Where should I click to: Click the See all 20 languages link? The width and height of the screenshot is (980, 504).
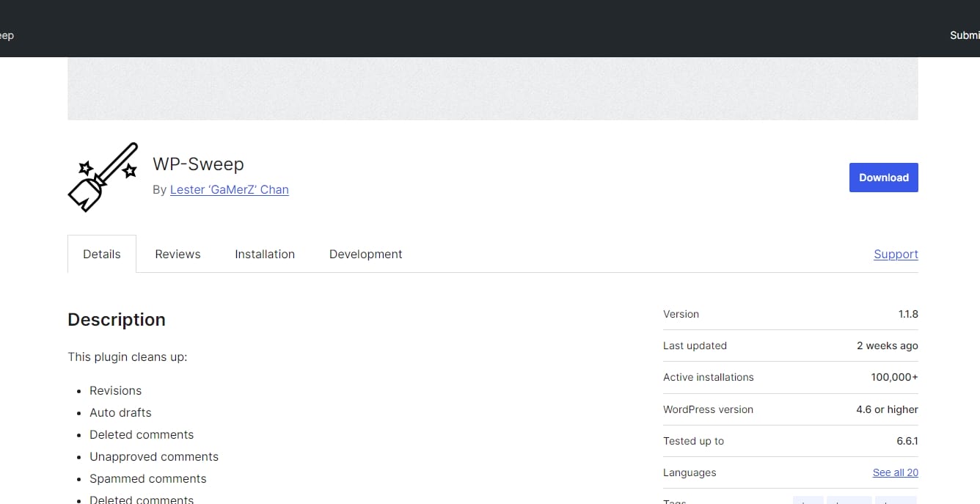(x=895, y=472)
